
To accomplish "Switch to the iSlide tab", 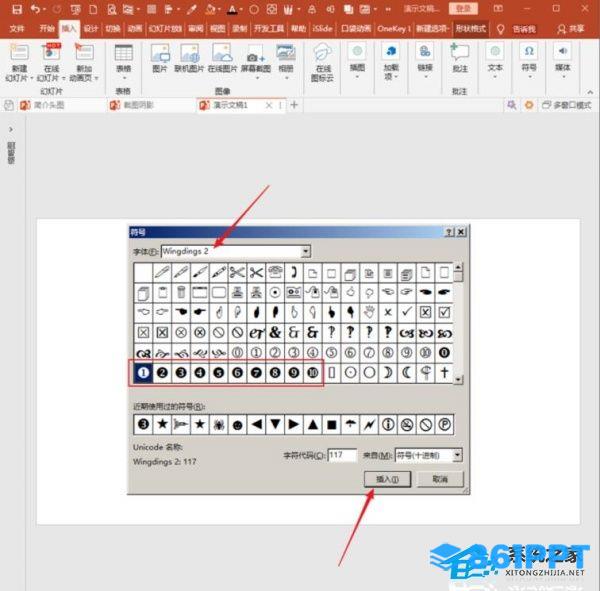I will [x=322, y=29].
